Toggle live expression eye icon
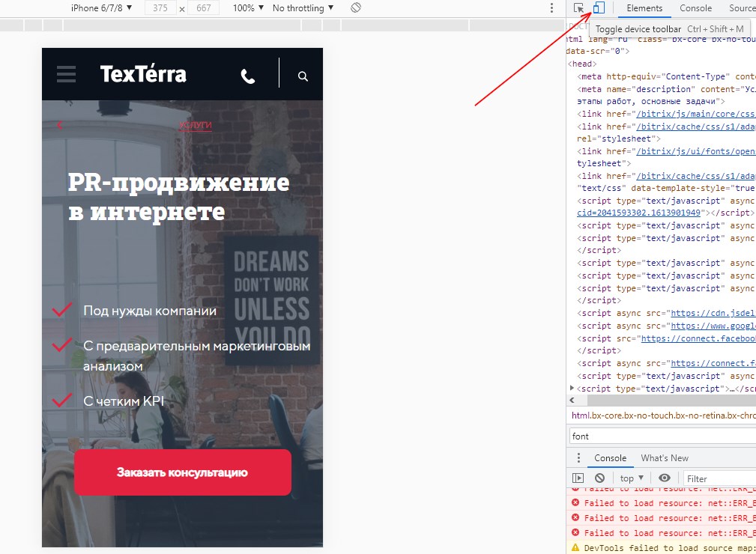Image resolution: width=756 pixels, height=554 pixels. click(665, 478)
